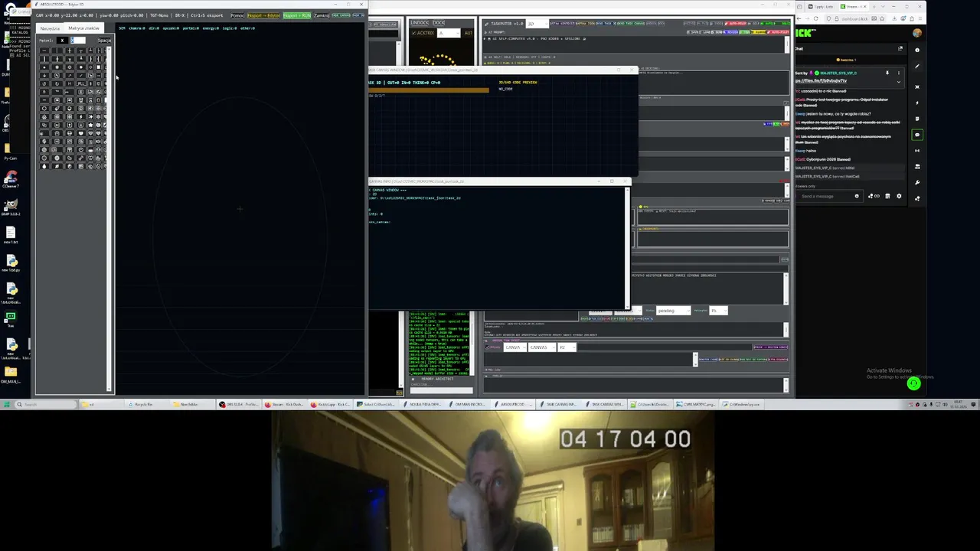
Task: Click the browser reload button
Action: coord(816,18)
